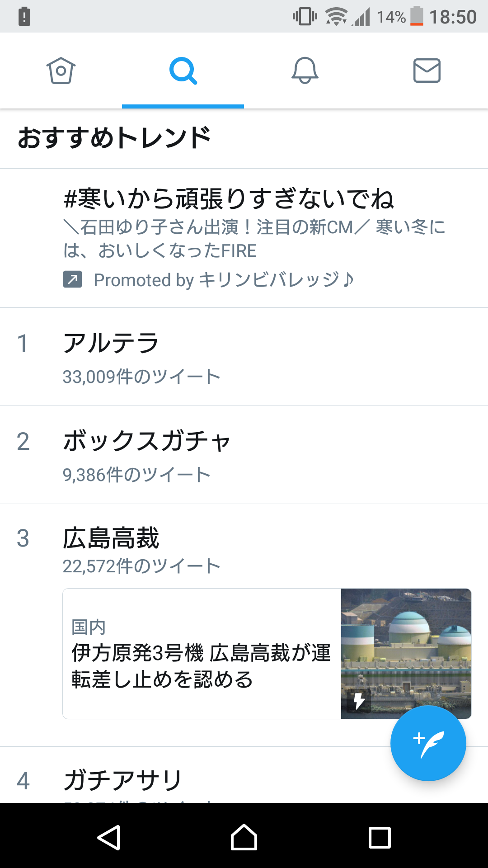
Task: Select the Search tab icon
Action: (183, 71)
